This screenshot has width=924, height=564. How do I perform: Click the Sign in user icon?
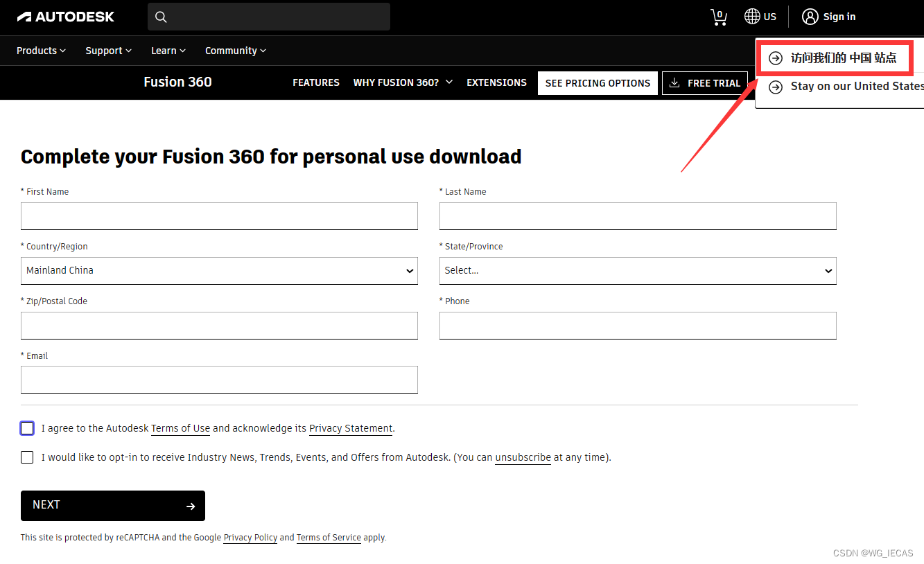click(x=810, y=17)
